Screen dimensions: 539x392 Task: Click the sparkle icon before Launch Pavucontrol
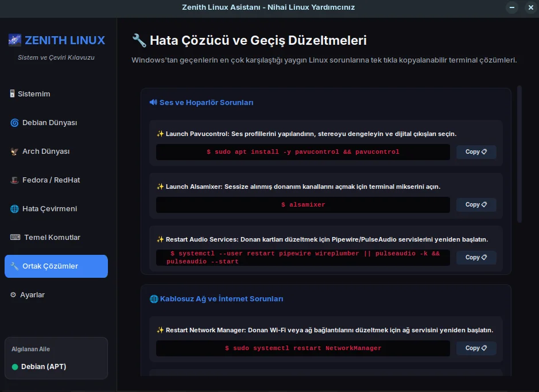point(160,134)
